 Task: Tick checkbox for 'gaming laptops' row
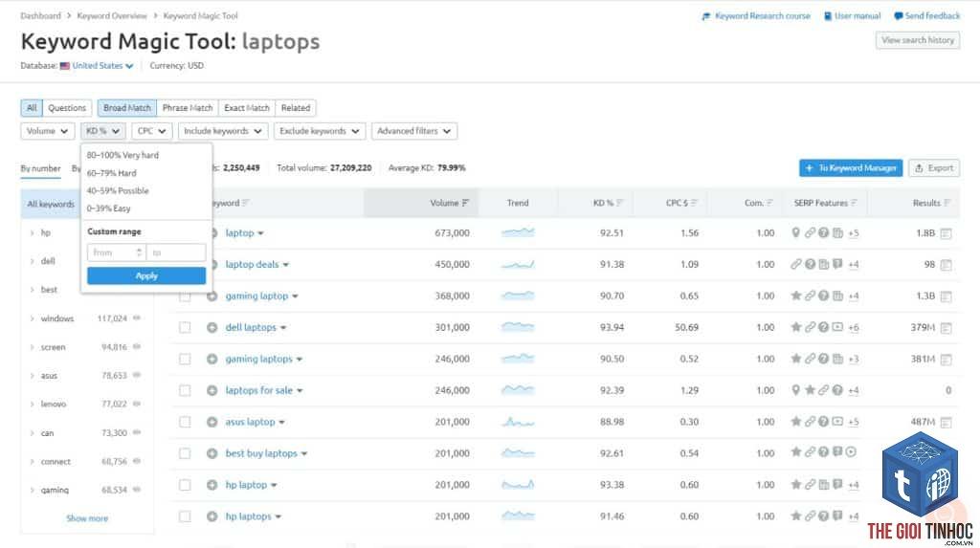click(185, 360)
